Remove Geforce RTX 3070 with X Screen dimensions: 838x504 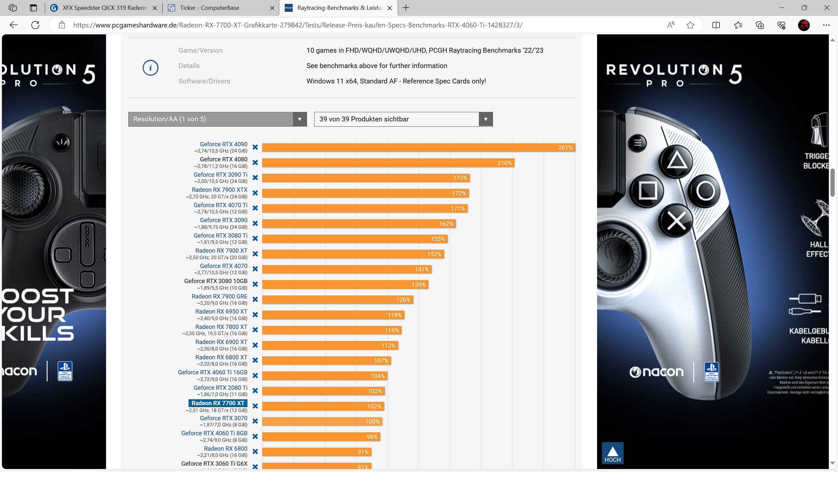point(255,421)
